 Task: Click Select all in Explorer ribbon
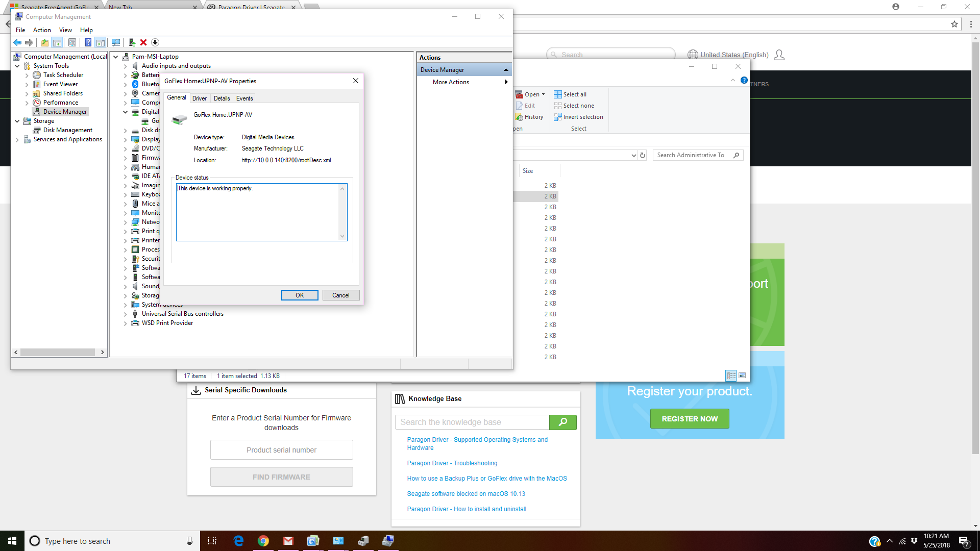coord(570,94)
